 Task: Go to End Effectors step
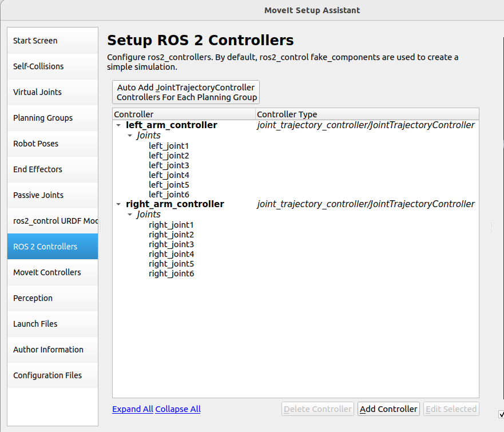click(53, 169)
